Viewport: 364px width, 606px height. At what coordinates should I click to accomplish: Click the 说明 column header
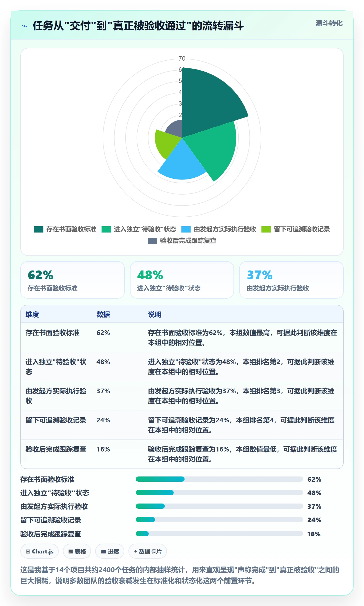[155, 314]
